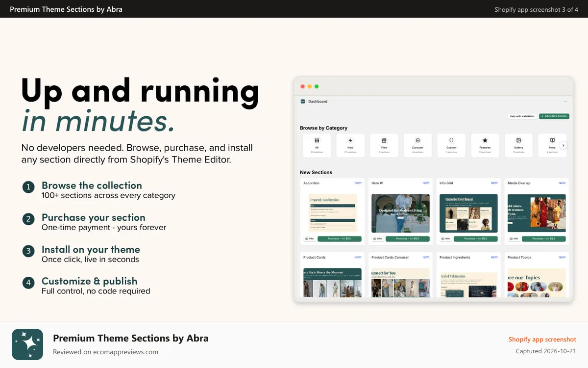The width and height of the screenshot is (588, 368).
Task: Open the Hero #1 preview thumbnail
Action: pyautogui.click(x=400, y=213)
